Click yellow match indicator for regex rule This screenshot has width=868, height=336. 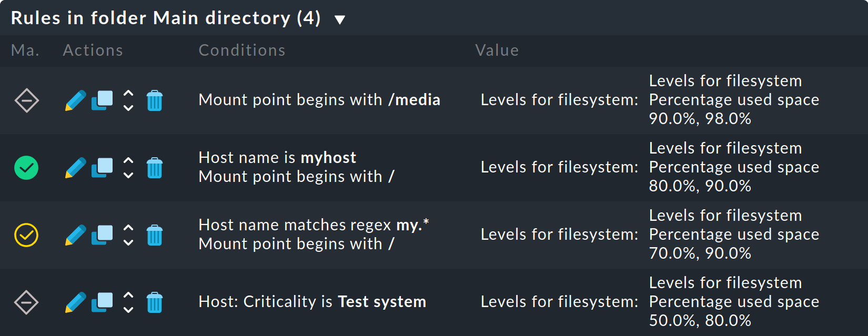click(x=26, y=235)
